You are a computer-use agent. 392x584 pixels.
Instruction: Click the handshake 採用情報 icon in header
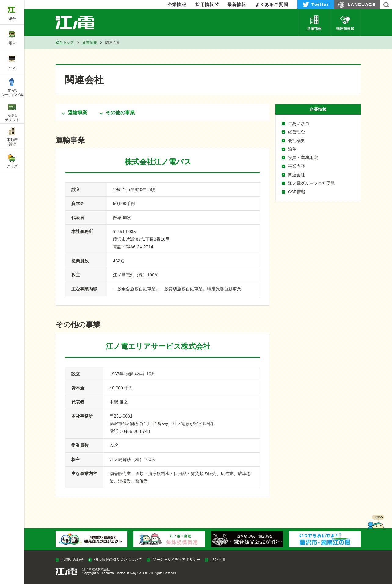click(x=345, y=23)
